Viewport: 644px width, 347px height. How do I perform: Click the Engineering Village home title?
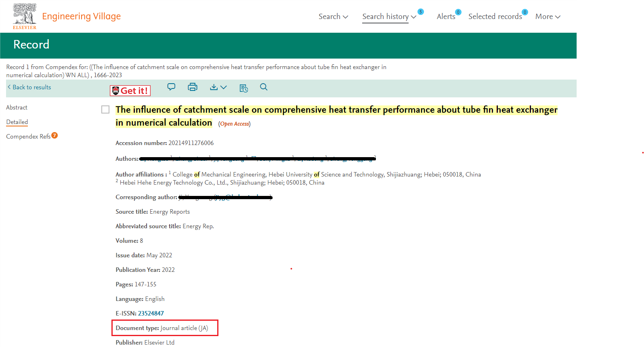point(81,16)
